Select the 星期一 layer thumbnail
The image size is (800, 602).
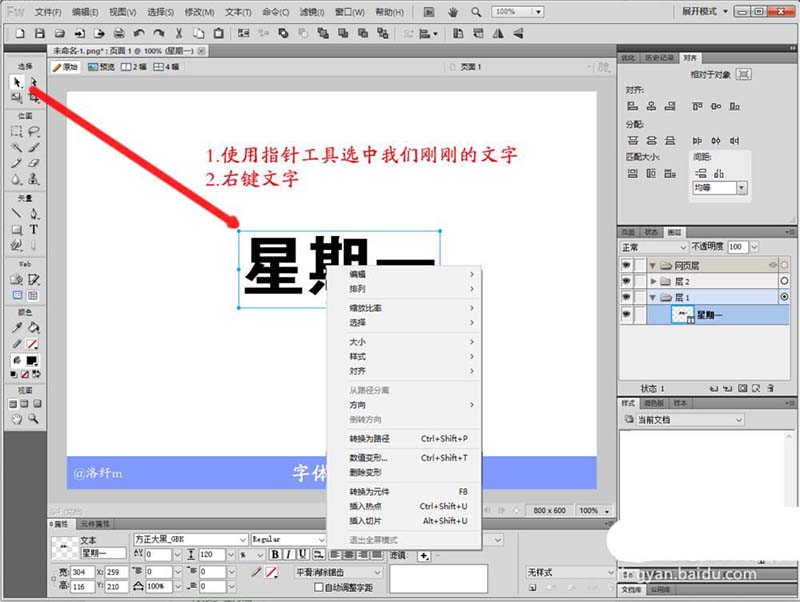click(x=683, y=315)
